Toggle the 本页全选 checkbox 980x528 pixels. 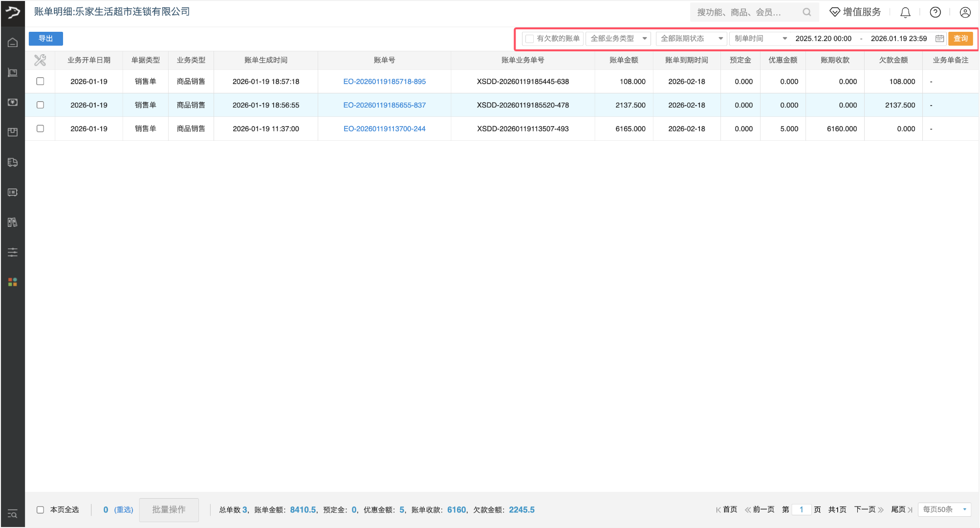pos(40,510)
